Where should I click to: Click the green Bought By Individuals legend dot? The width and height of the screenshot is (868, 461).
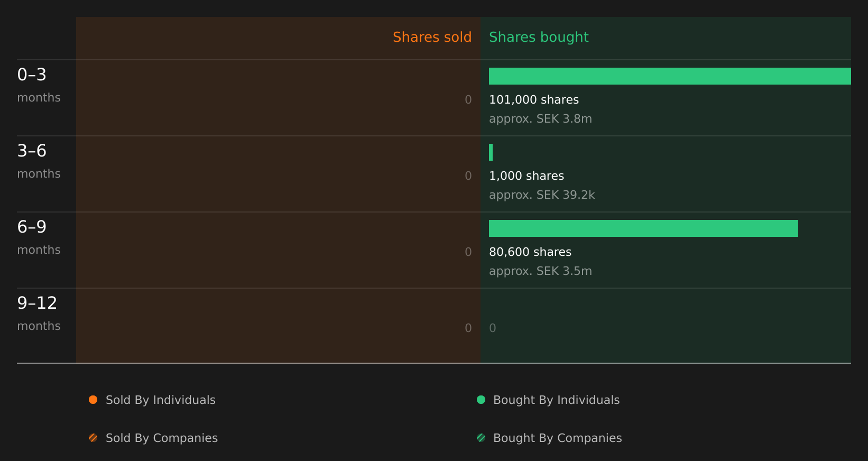tap(481, 400)
